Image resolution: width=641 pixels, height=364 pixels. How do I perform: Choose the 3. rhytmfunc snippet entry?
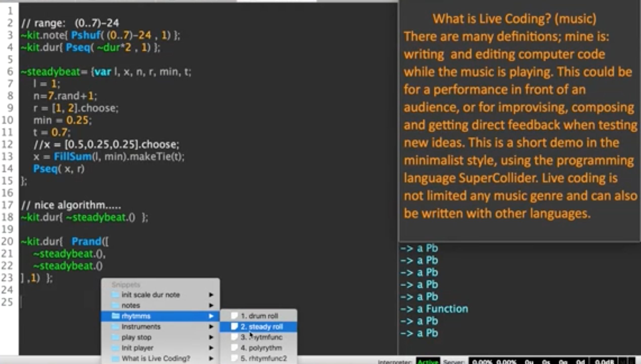pyautogui.click(x=262, y=337)
